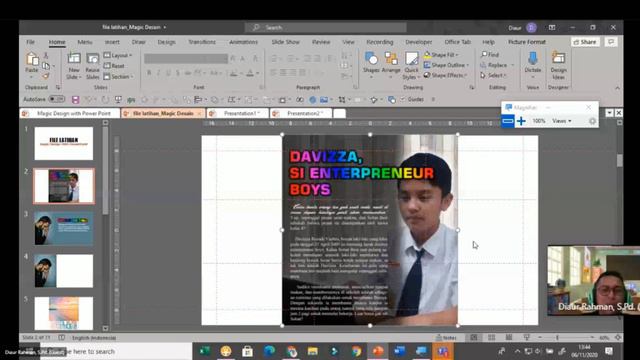The image size is (640, 360).
Task: Open the Drawing group dialog launcher
Action: point(472,87)
